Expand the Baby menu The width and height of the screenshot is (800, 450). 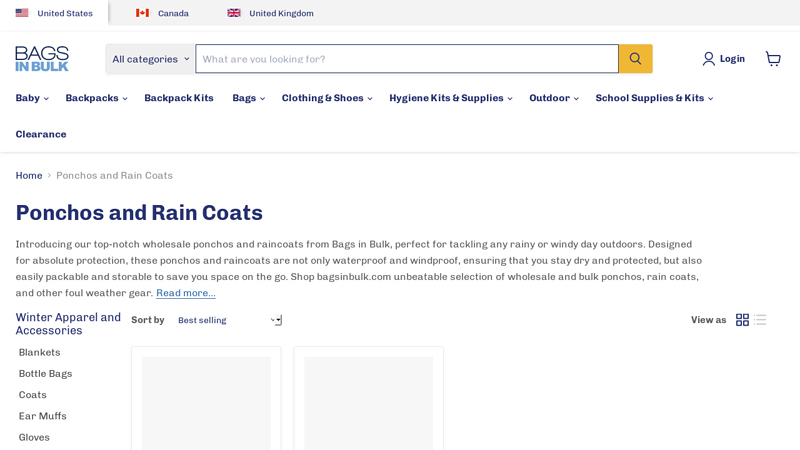(32, 98)
